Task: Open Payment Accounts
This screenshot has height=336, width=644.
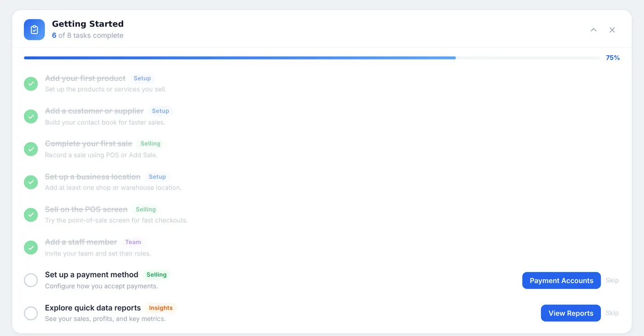Action: coord(561,280)
